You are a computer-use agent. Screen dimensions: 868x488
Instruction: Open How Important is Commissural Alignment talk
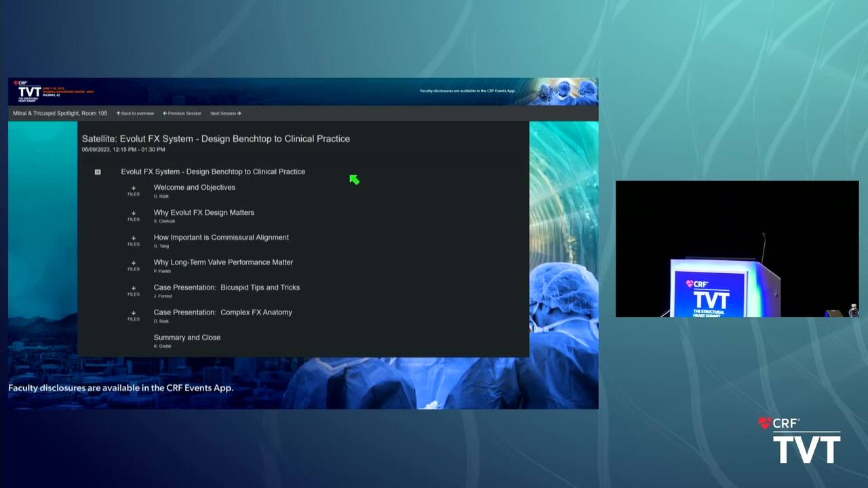(x=221, y=237)
